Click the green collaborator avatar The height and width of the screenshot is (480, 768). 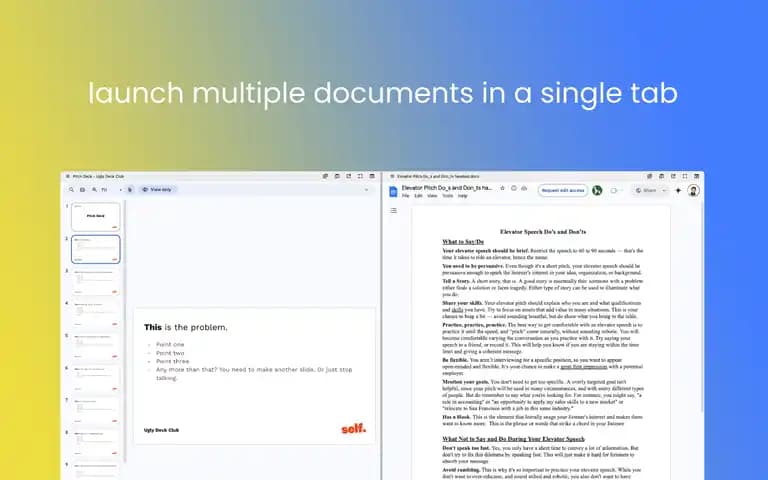(597, 191)
